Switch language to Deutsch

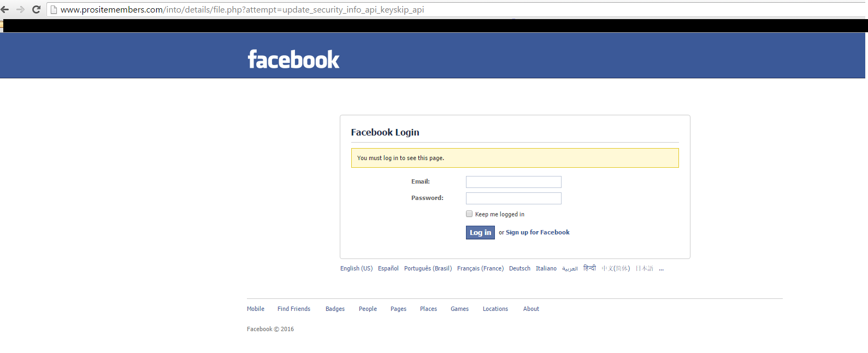click(x=519, y=268)
